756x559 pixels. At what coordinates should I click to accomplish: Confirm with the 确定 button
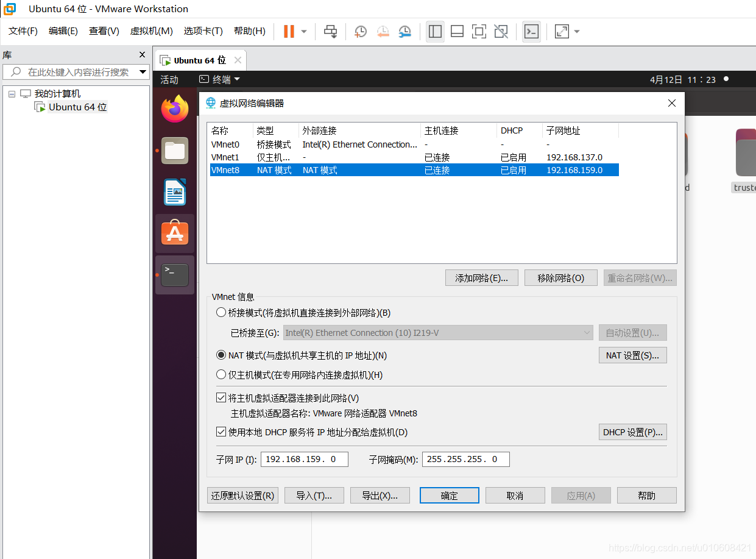pos(449,496)
